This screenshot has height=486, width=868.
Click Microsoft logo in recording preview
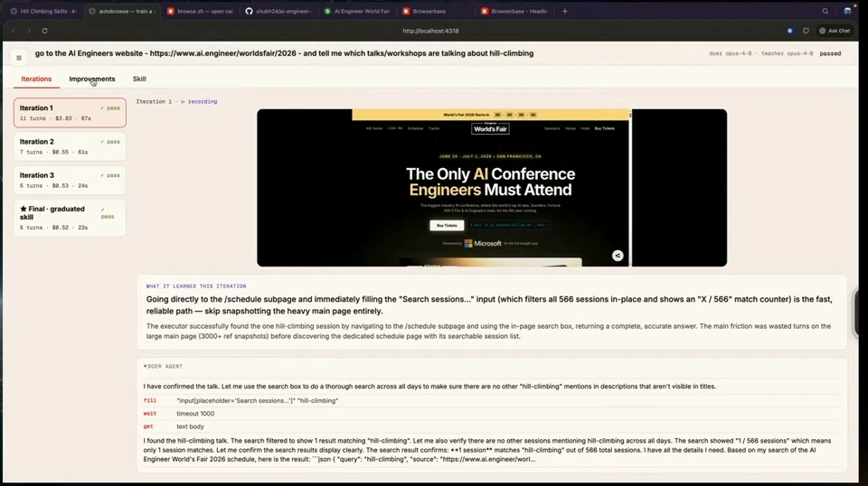483,243
